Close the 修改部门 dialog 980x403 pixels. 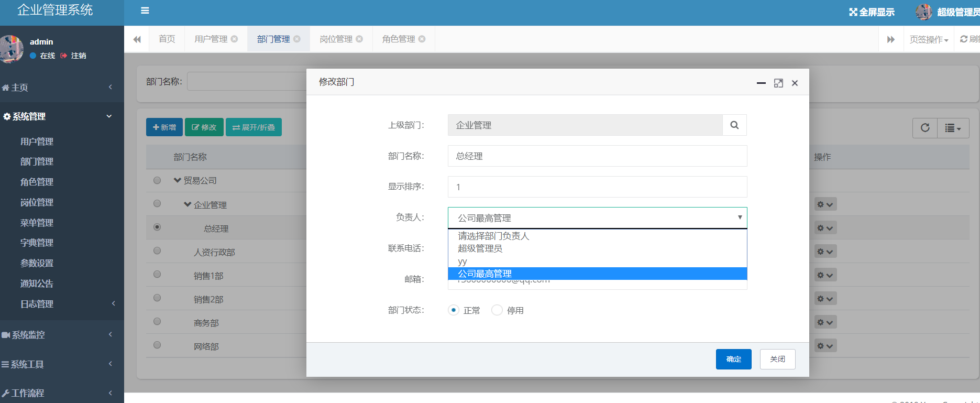[x=795, y=83]
